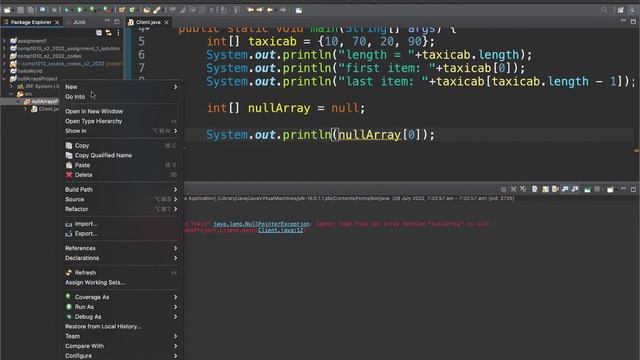Click the New file toolbar icon
This screenshot has height=360, width=640.
pos(7,10)
